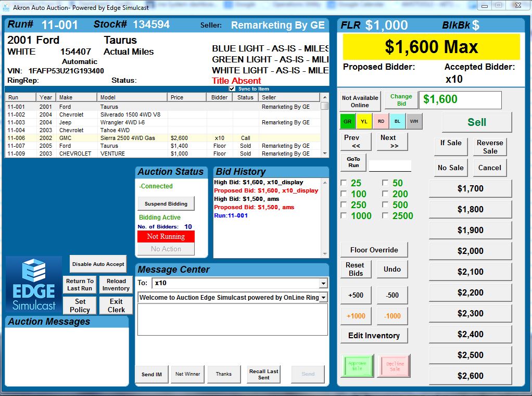Set bid to $2,200

pyautogui.click(x=470, y=292)
